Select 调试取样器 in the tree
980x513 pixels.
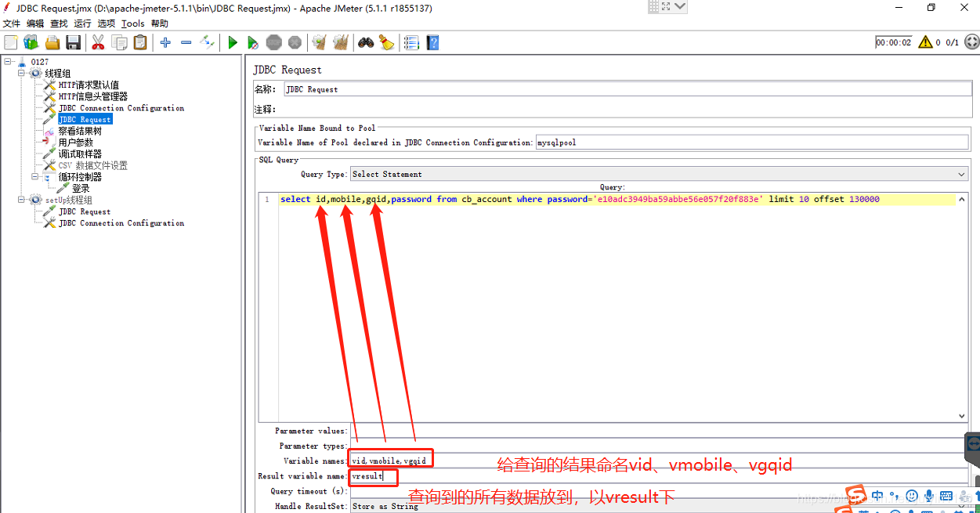tap(80, 154)
